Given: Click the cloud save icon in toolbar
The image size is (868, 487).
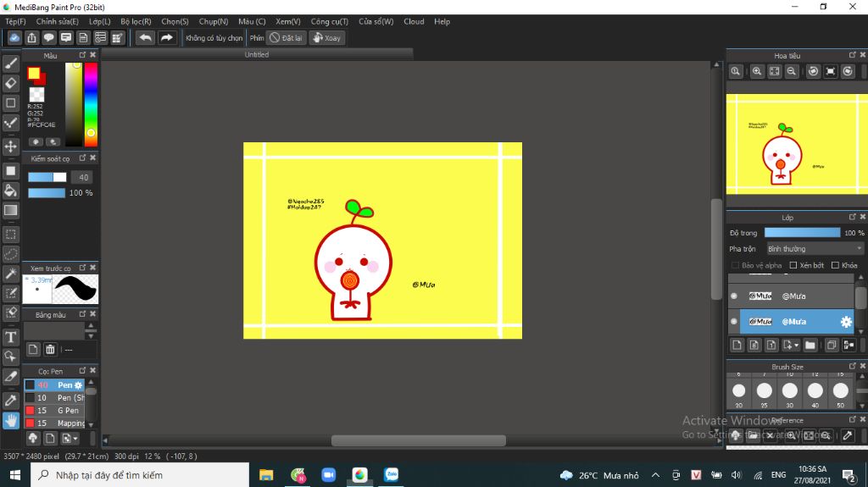Looking at the screenshot, I should [14, 37].
